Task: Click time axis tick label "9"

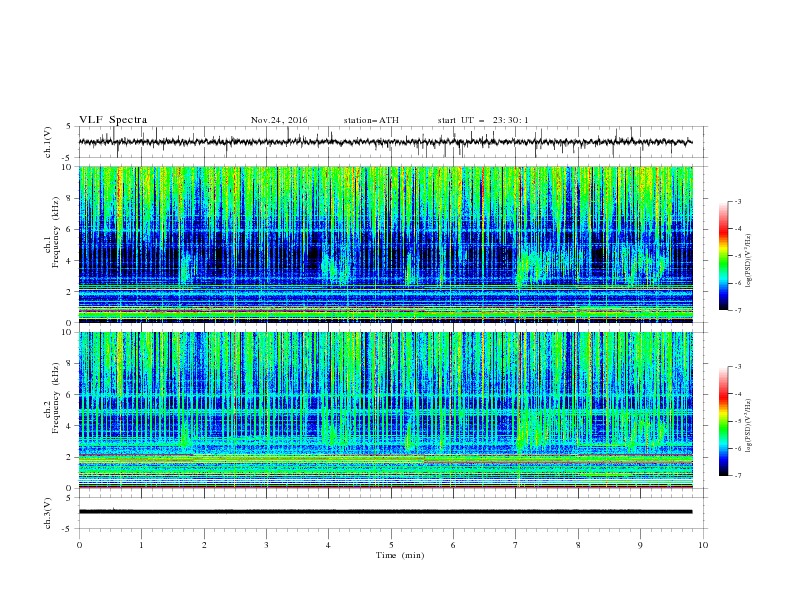Action: tap(640, 545)
